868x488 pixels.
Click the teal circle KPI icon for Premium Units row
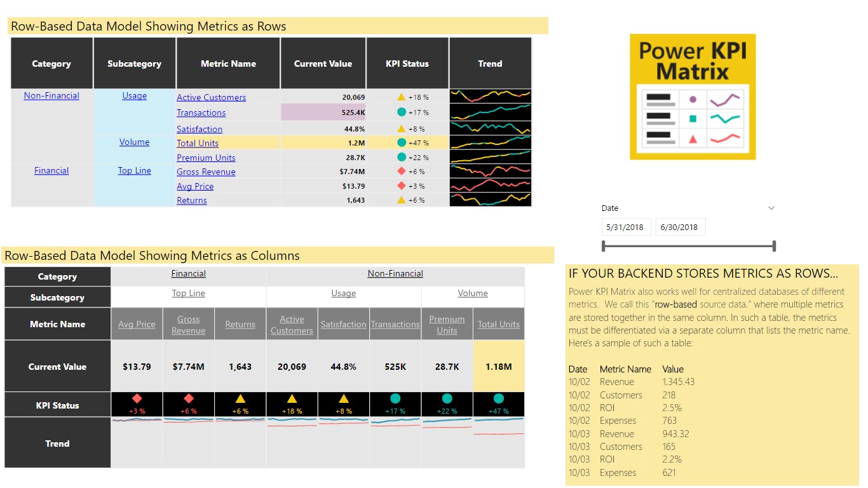(x=401, y=157)
